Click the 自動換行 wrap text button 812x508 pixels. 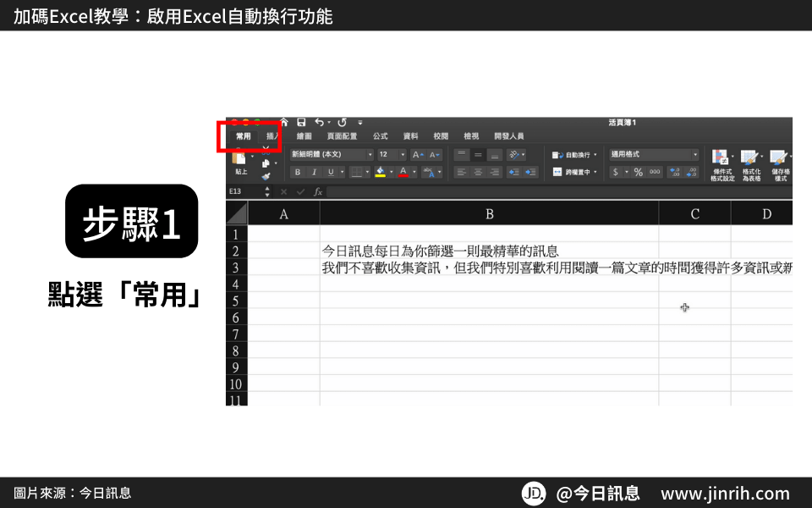click(571, 155)
